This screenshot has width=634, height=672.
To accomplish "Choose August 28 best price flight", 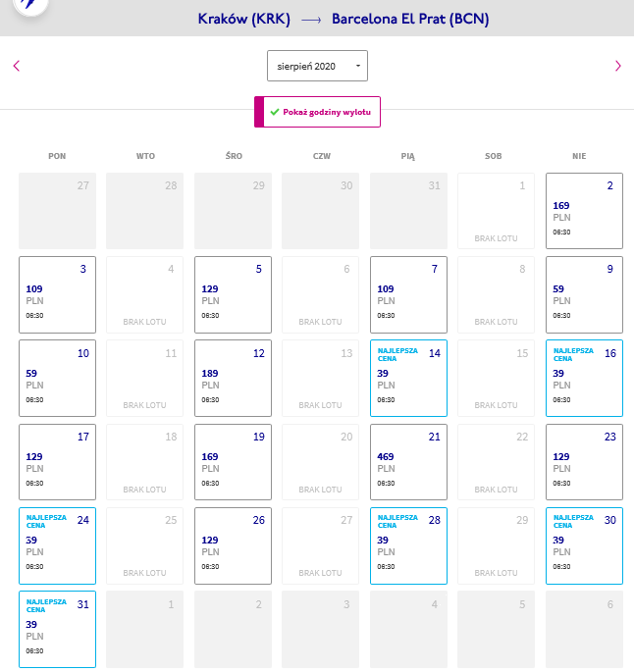I will pyautogui.click(x=408, y=546).
